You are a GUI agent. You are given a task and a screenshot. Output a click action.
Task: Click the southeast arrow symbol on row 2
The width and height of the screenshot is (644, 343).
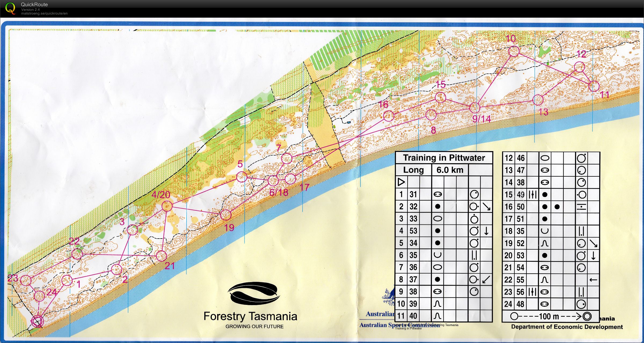pos(486,206)
